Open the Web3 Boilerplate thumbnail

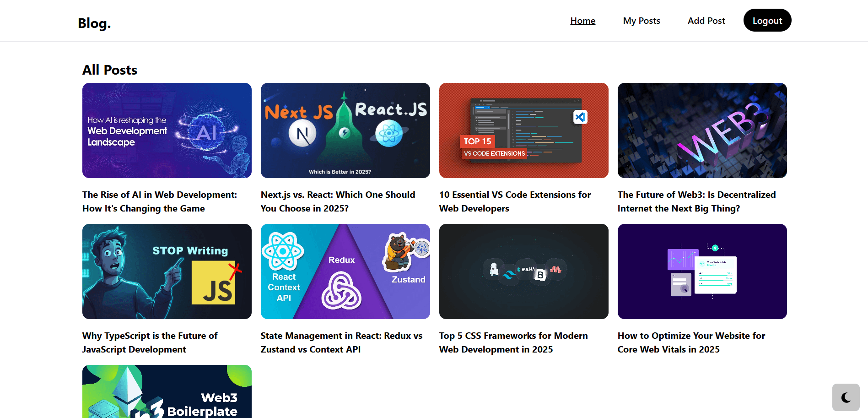(167, 391)
